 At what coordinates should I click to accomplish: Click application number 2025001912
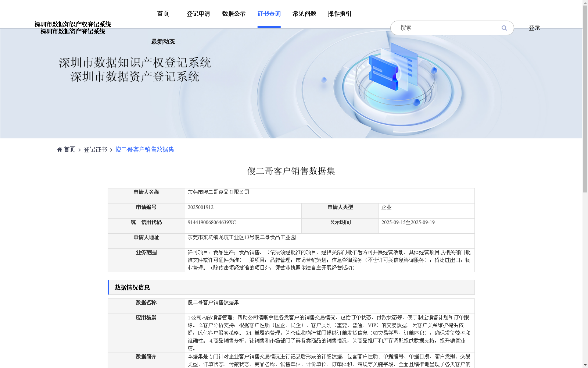coord(201,207)
